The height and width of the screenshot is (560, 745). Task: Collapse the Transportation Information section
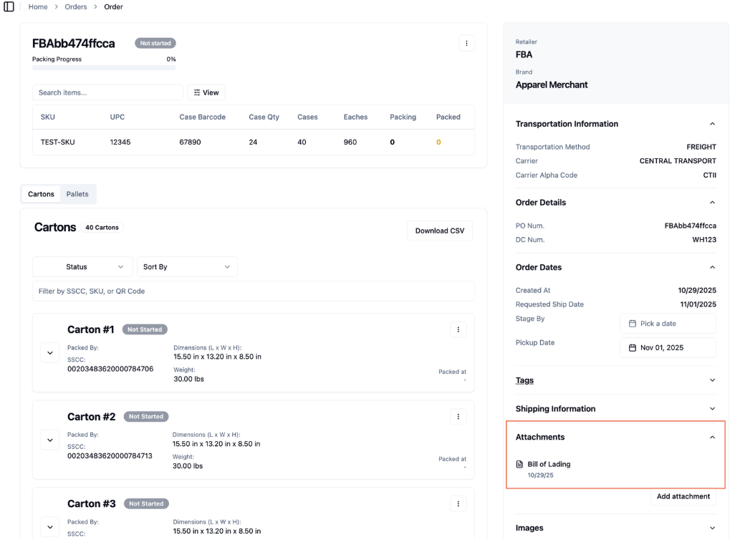tap(712, 124)
